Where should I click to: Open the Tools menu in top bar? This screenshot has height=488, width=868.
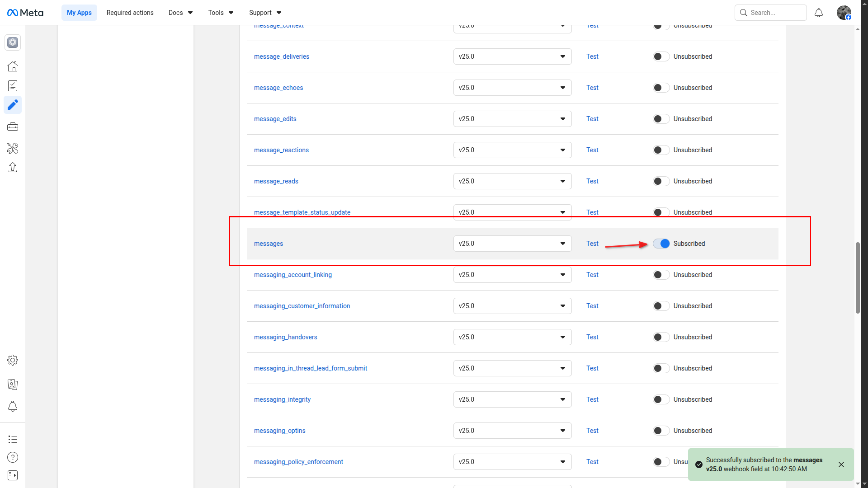221,13
